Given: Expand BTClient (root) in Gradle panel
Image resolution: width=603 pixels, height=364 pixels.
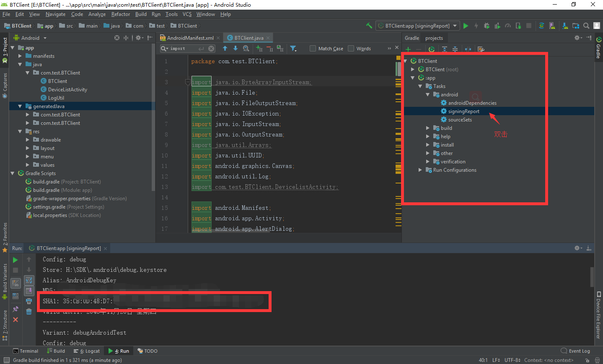Looking at the screenshot, I should click(x=412, y=70).
